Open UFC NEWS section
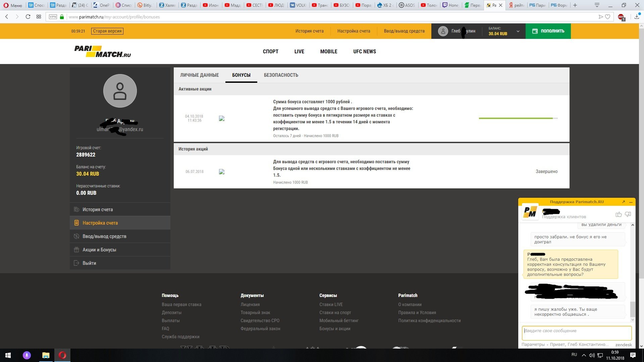The height and width of the screenshot is (362, 644). pyautogui.click(x=365, y=51)
